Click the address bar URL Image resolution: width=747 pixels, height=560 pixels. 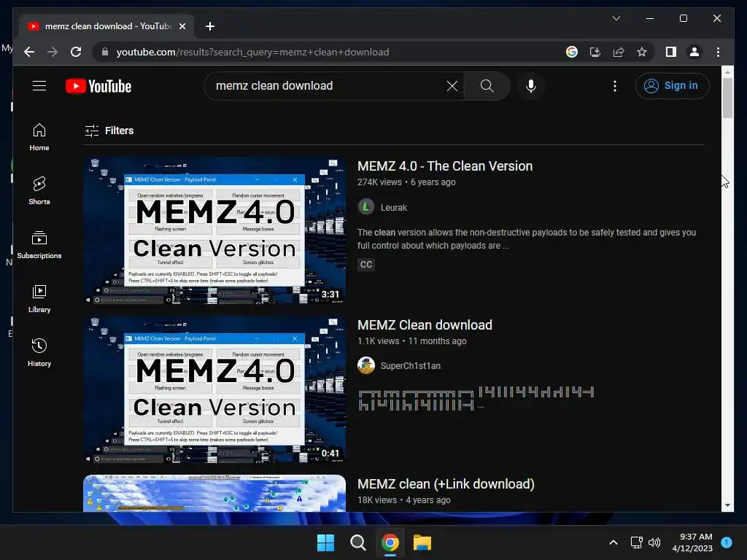click(252, 52)
